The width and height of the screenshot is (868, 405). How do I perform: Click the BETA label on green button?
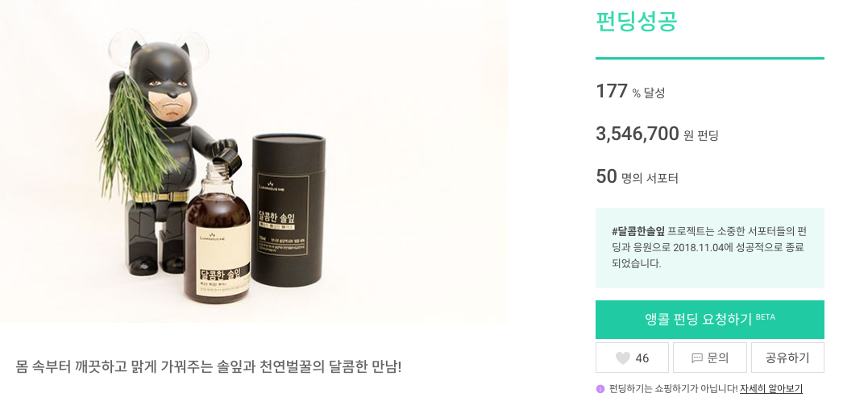[765, 317]
